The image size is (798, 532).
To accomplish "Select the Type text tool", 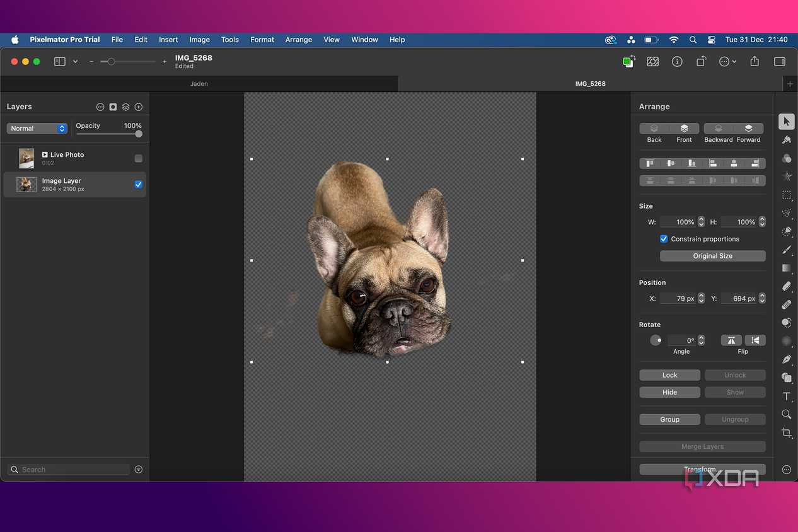I will click(786, 396).
